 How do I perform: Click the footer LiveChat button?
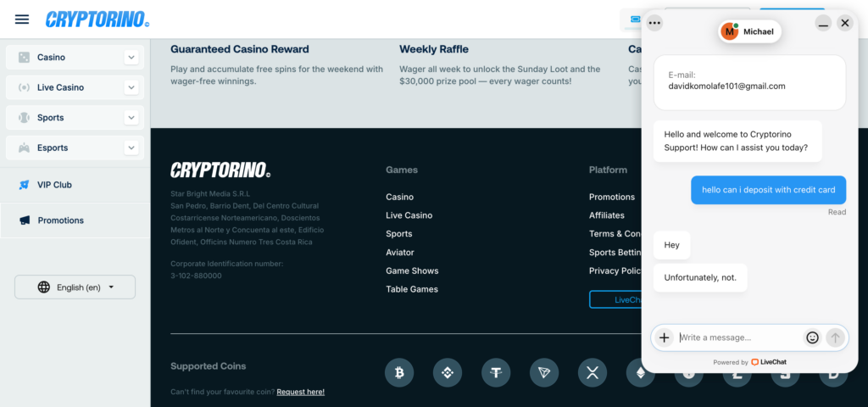[x=615, y=299]
